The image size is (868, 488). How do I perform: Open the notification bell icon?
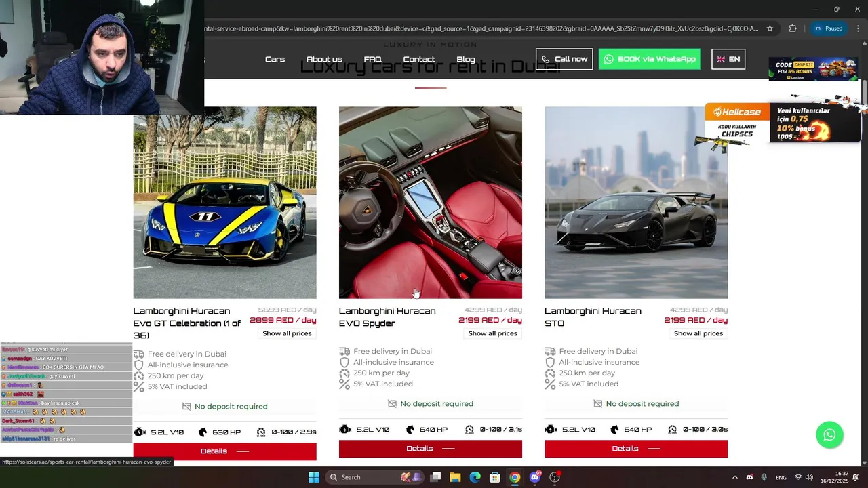[856, 477]
